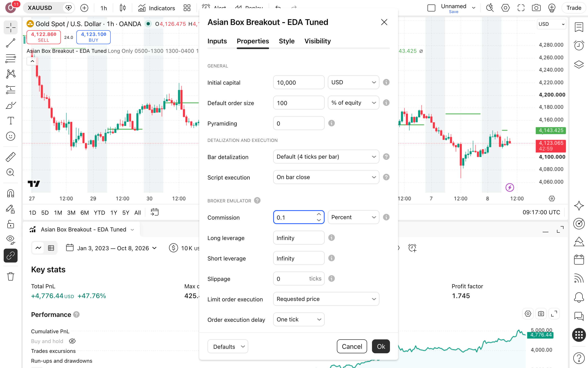Take a chart snapshot camera icon
This screenshot has height=368, width=588.
click(536, 8)
